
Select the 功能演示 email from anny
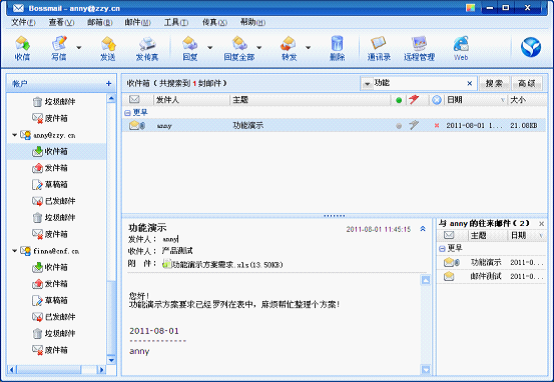click(334, 125)
